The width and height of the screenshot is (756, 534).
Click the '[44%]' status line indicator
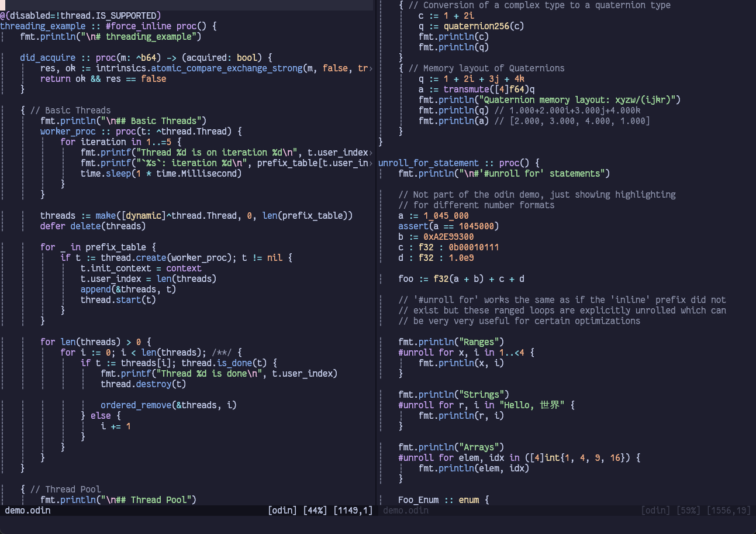click(x=315, y=511)
